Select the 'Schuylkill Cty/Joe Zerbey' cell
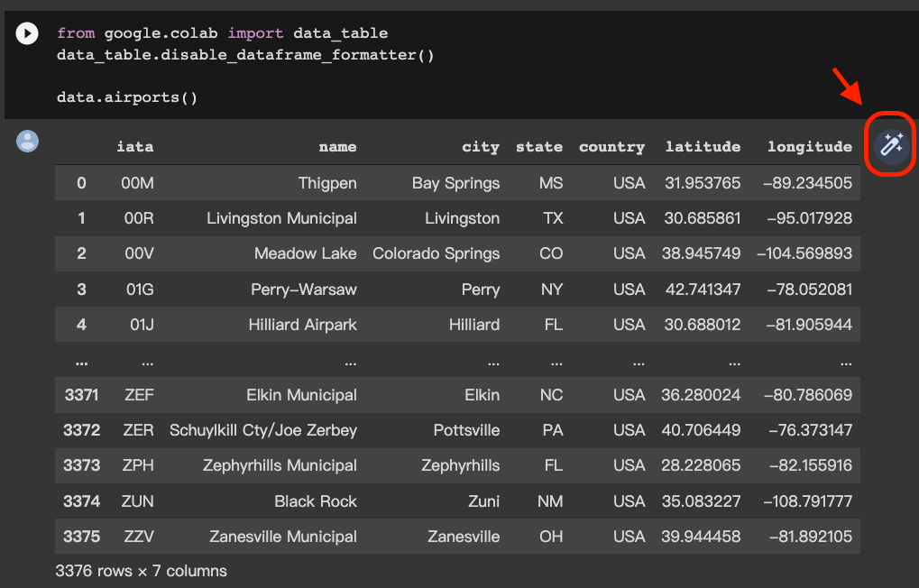Image resolution: width=919 pixels, height=588 pixels. click(262, 430)
